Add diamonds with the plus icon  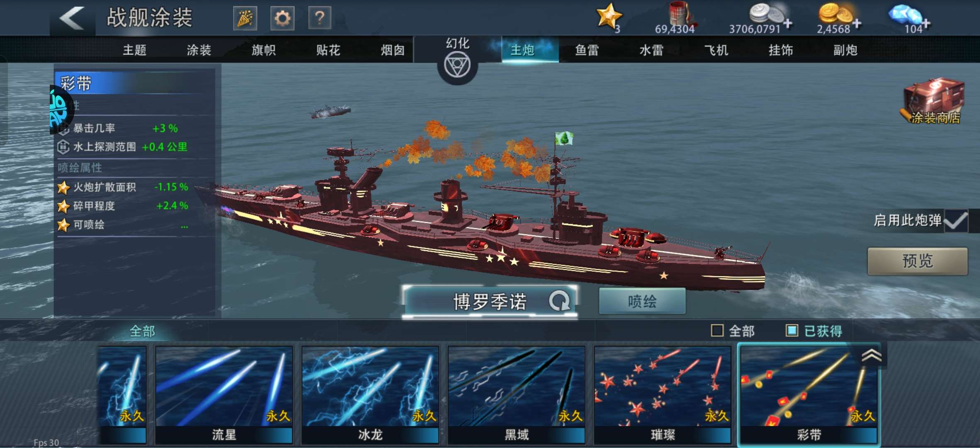(x=926, y=24)
